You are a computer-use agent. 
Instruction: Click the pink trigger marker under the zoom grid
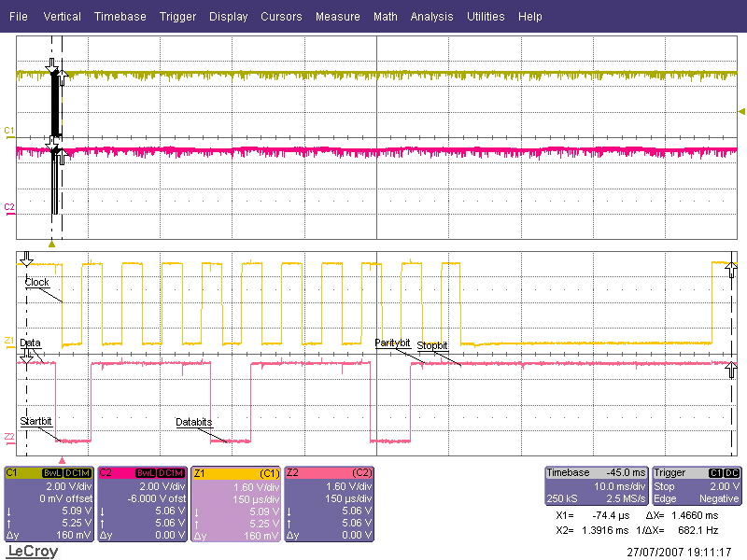coord(62,460)
